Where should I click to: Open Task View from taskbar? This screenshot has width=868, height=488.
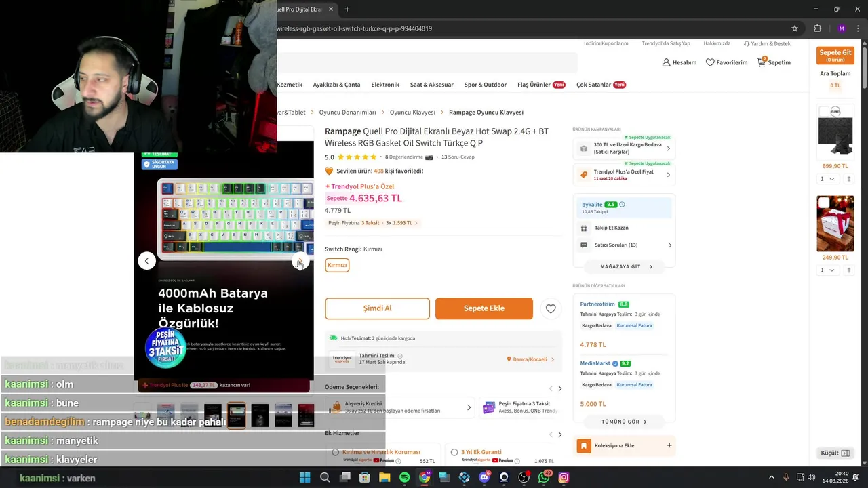[x=344, y=477]
